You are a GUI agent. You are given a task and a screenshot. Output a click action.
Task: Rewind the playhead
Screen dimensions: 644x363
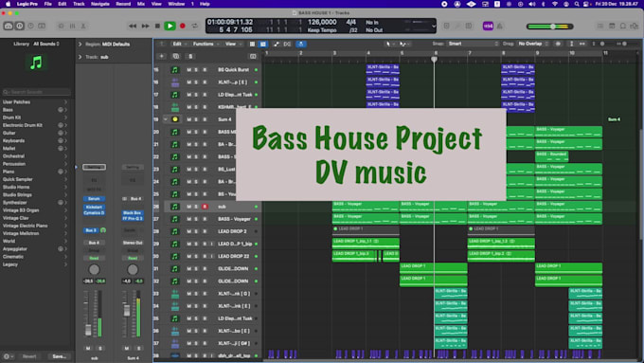point(133,26)
